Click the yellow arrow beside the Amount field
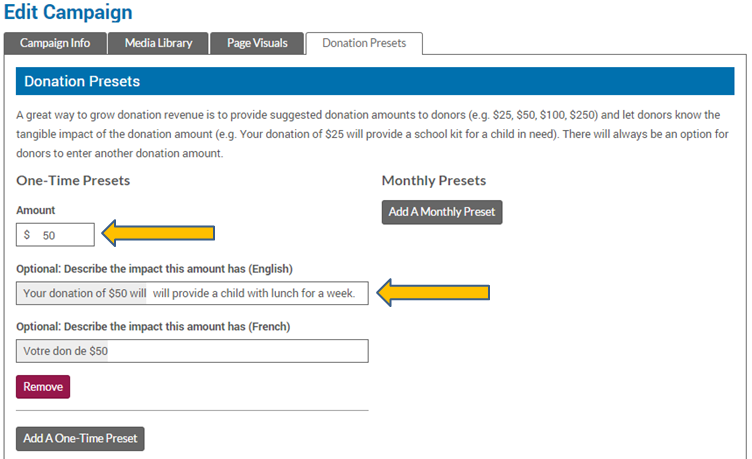Screen dimensions: 752x459 pos(159,234)
